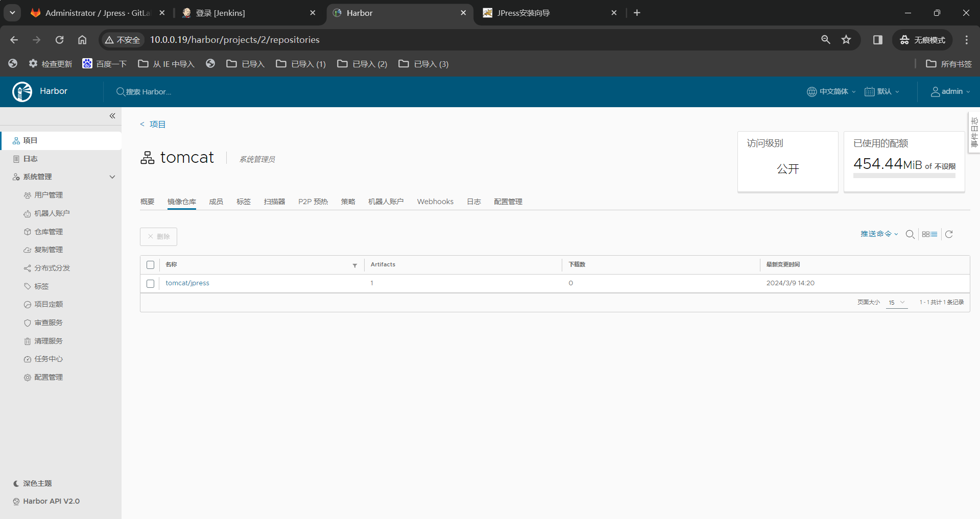Open Chrome three-dot menu
The width and height of the screenshot is (980, 519).
click(x=966, y=40)
